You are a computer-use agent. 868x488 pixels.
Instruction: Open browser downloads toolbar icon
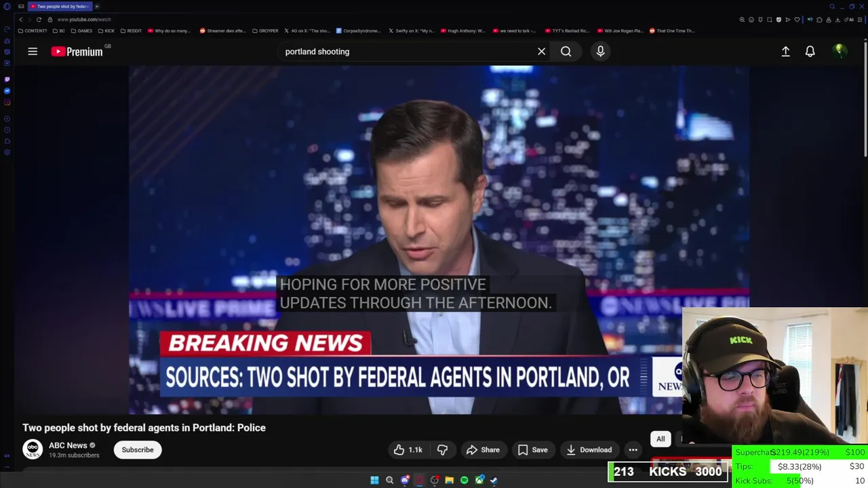coord(837,20)
